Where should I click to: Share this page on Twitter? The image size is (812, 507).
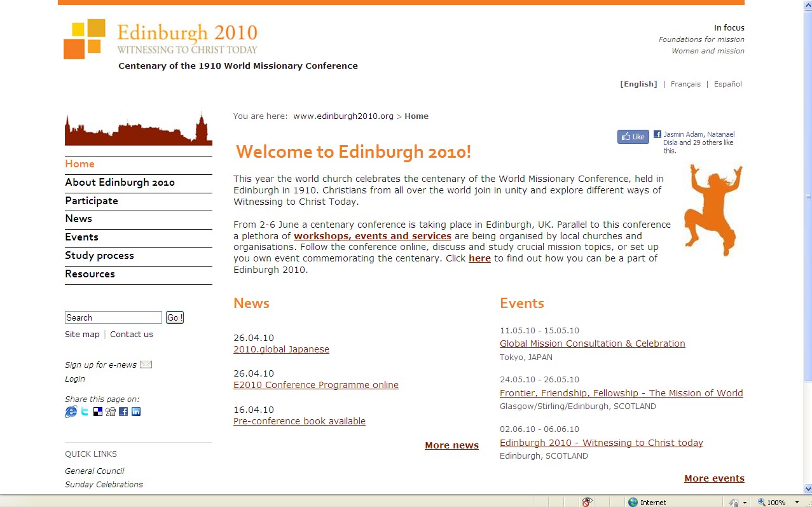click(x=85, y=412)
